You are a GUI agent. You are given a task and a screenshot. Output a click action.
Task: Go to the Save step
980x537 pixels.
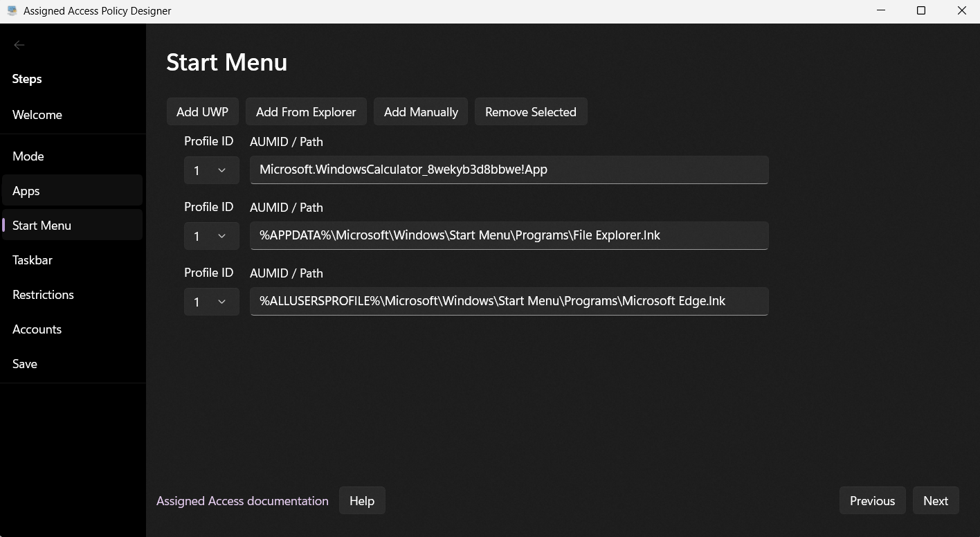pos(24,363)
